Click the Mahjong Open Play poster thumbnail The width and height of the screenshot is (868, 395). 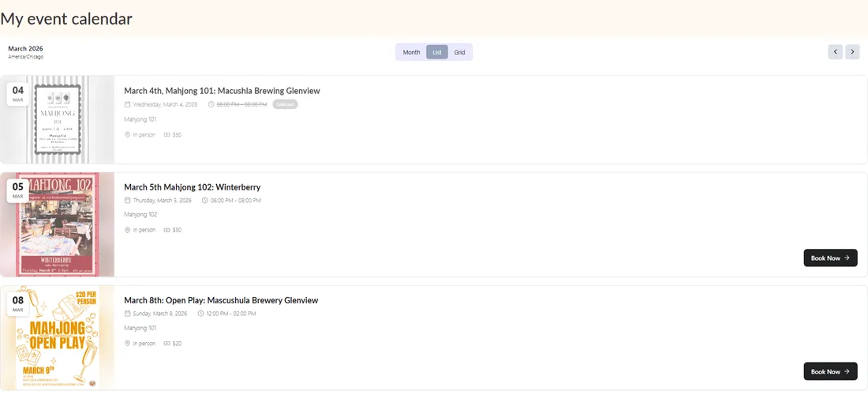(57, 337)
